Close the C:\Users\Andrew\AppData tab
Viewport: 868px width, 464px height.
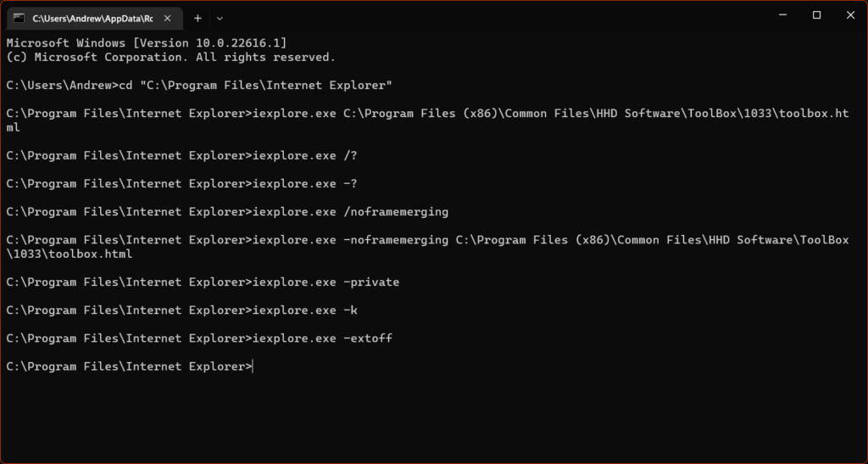pos(167,19)
